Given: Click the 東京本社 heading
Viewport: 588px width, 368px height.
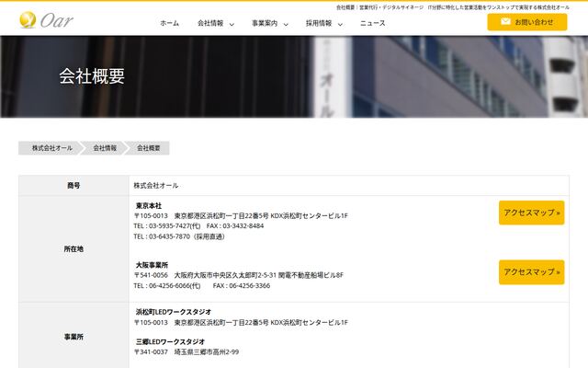Looking at the screenshot, I should tap(149, 206).
